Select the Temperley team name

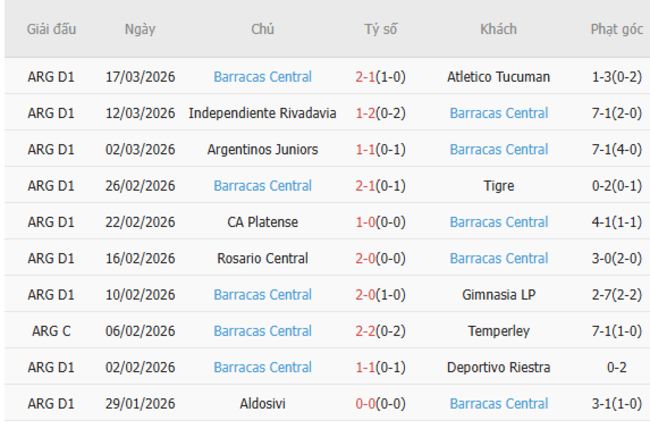pos(498,331)
